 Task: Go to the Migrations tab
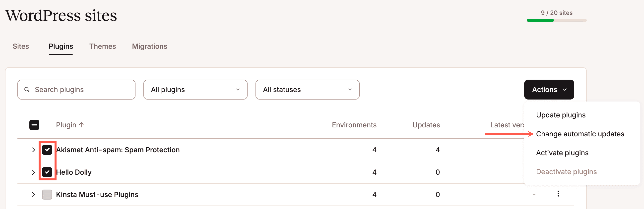149,47
